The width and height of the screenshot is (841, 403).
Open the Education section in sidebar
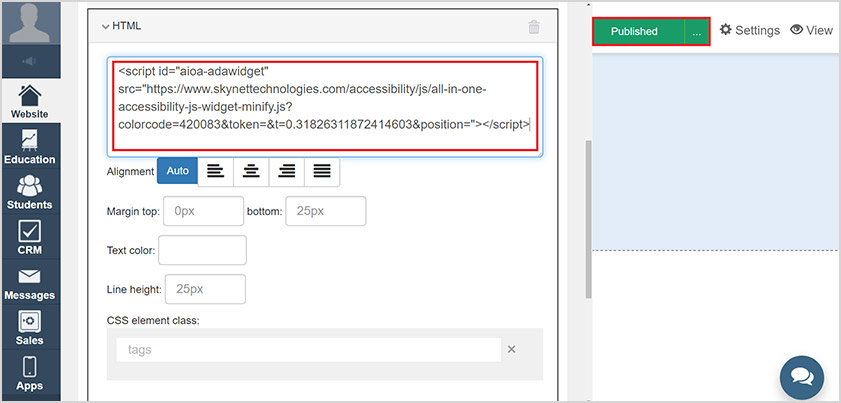30,146
